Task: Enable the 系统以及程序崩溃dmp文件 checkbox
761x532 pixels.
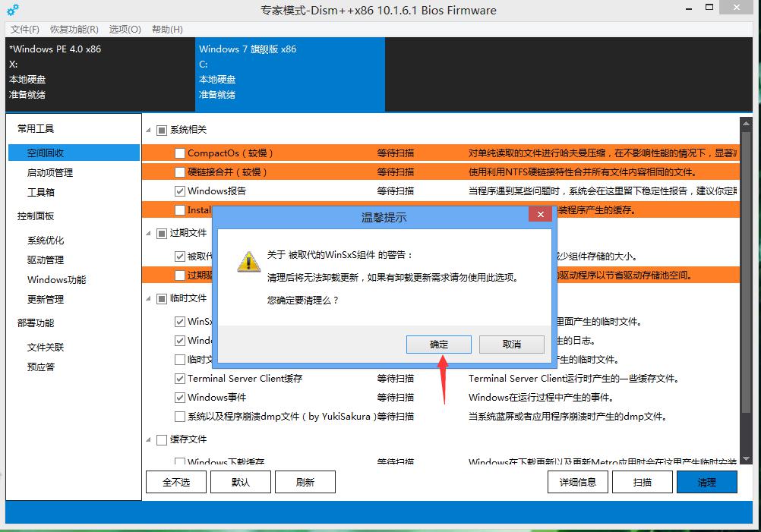Action: [178, 416]
